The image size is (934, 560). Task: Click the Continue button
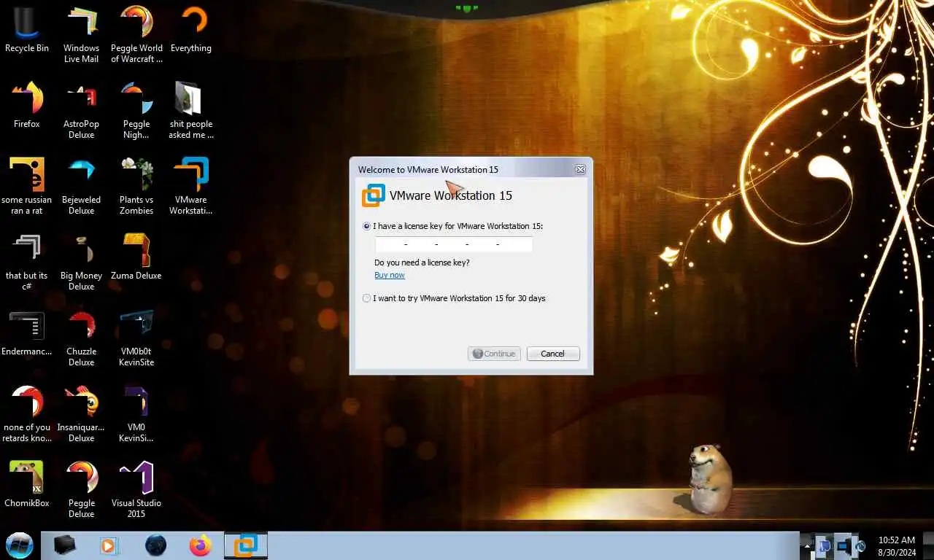tap(494, 354)
